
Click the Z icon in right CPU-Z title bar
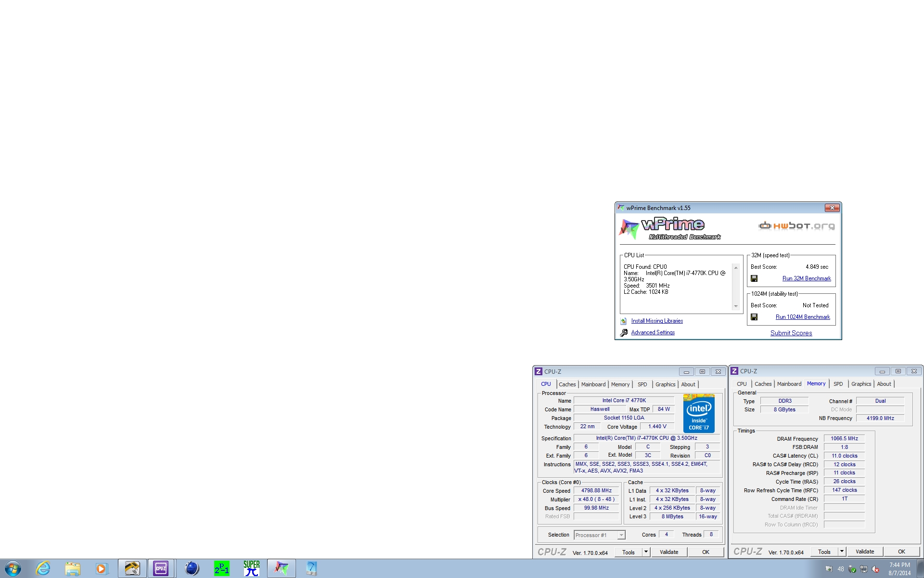point(734,371)
